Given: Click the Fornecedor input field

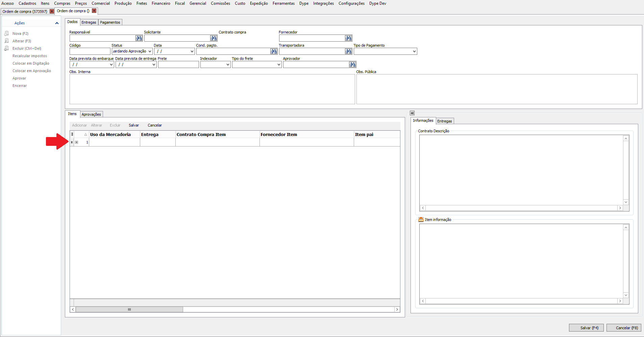Looking at the screenshot, I should (312, 38).
